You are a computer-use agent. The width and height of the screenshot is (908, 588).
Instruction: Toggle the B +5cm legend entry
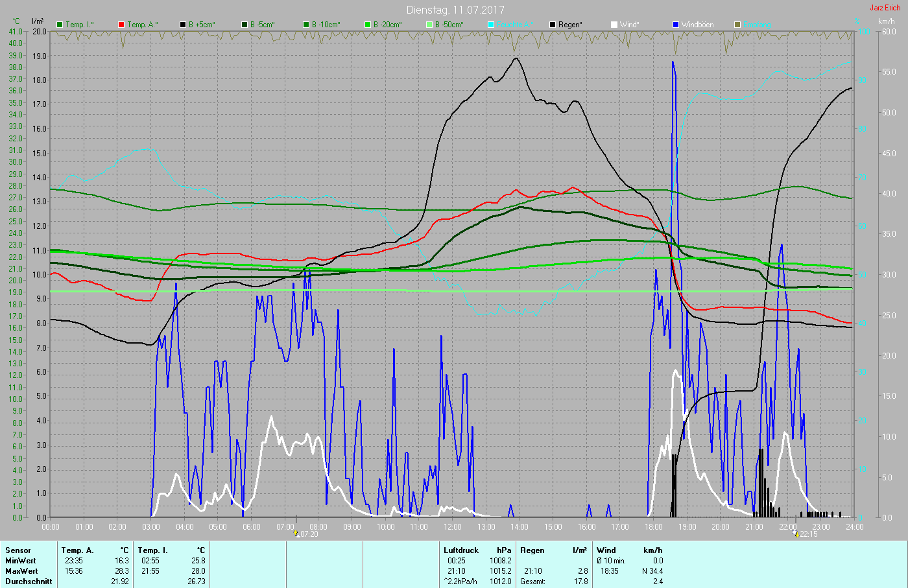tap(184, 25)
